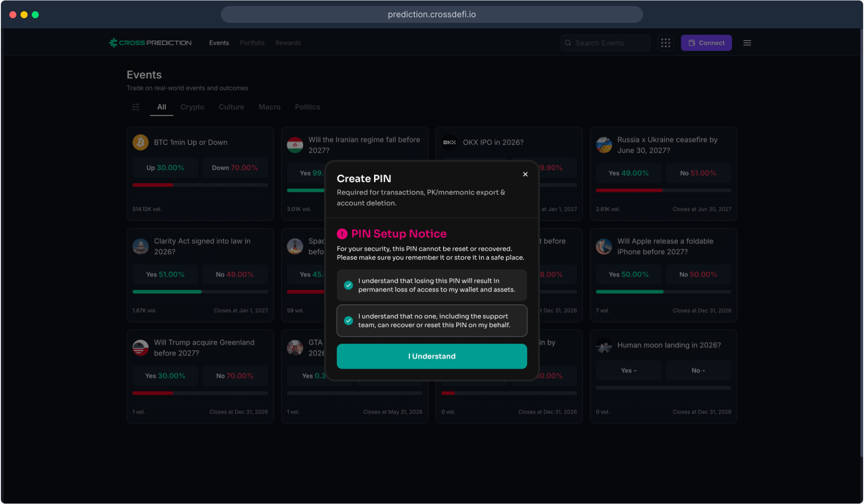Open the Events nav item
This screenshot has width=864, height=504.
pyautogui.click(x=219, y=43)
